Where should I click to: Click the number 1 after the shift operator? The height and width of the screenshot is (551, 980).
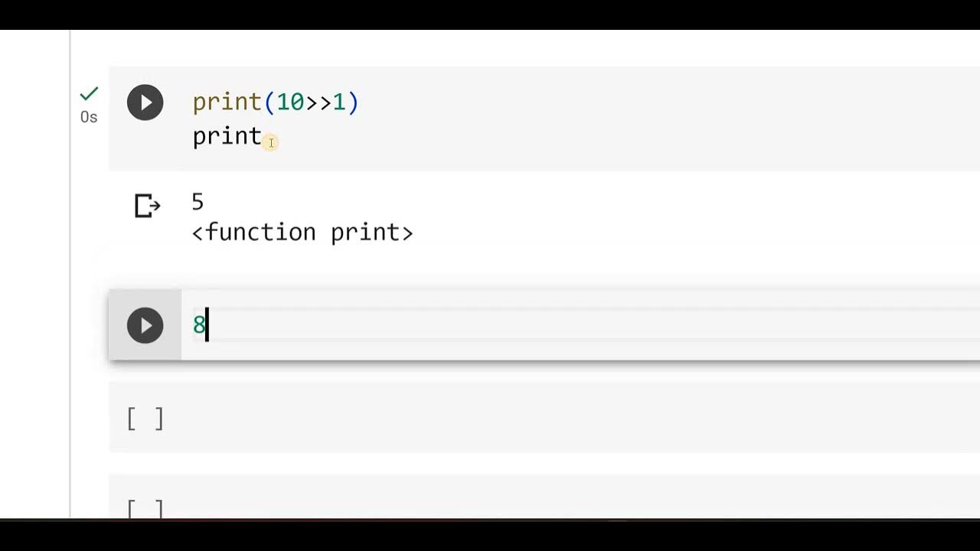coord(339,103)
